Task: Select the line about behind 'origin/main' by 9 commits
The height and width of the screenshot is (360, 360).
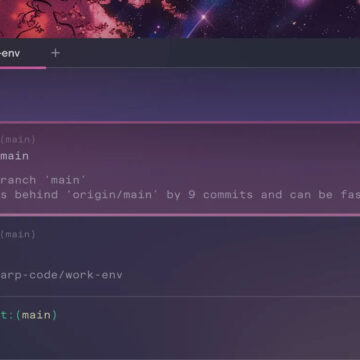Action: coord(180,195)
